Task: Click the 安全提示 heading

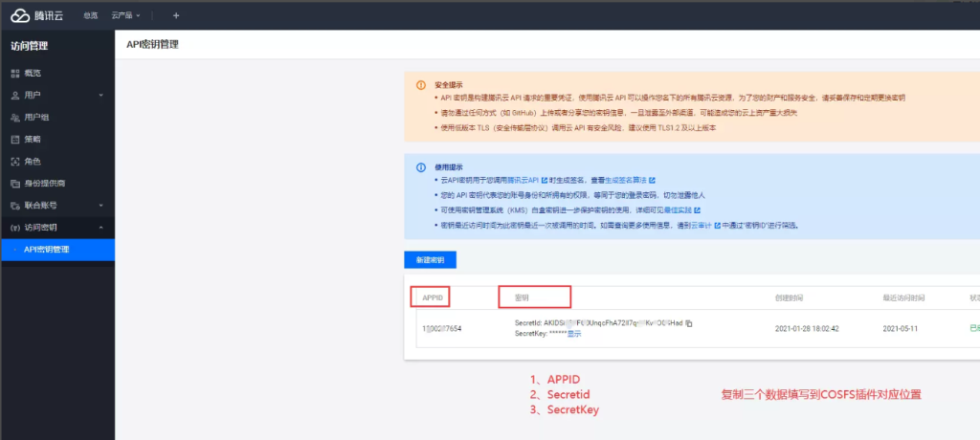Action: click(x=449, y=85)
